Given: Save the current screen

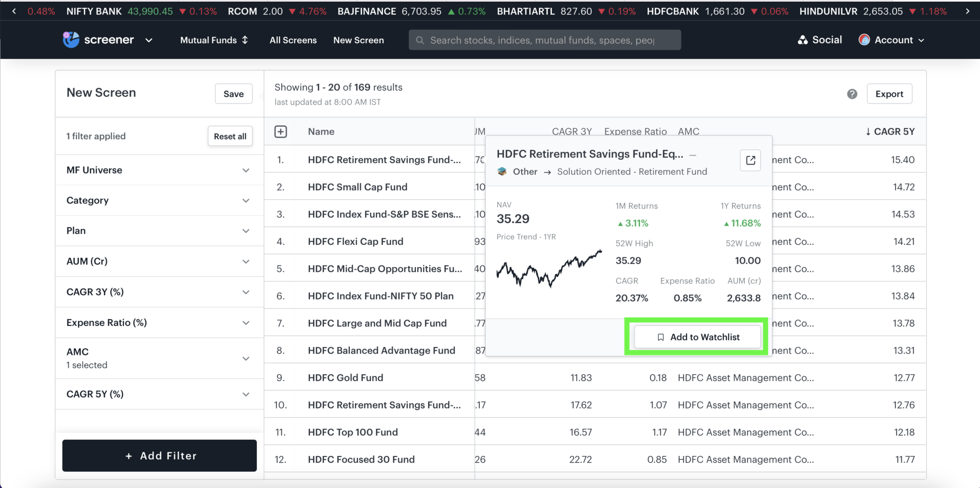Looking at the screenshot, I should pos(233,93).
